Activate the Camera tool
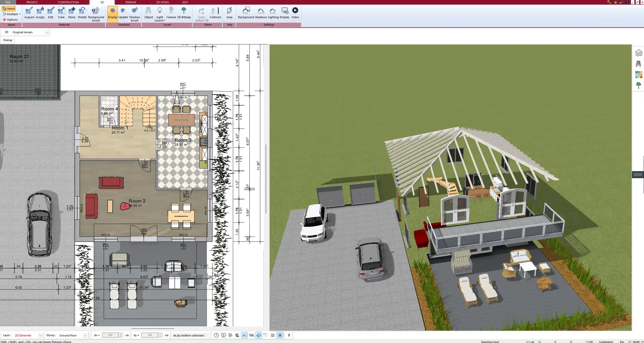The height and width of the screenshot is (343, 644). (171, 13)
